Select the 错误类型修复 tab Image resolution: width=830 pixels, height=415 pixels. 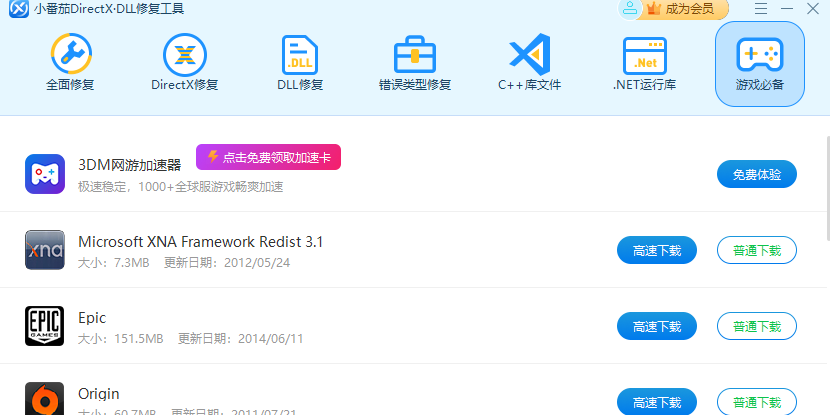tap(415, 64)
